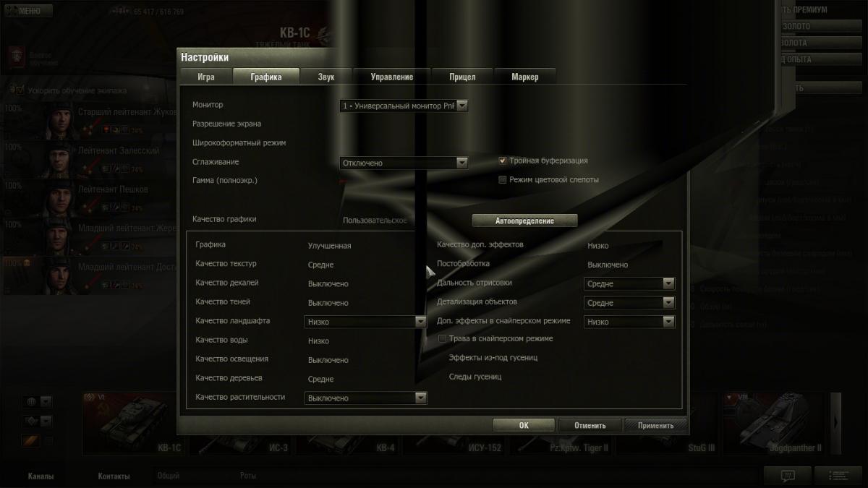868x488 pixels.
Task: Open the Сглаживание dropdown
Action: (x=404, y=163)
